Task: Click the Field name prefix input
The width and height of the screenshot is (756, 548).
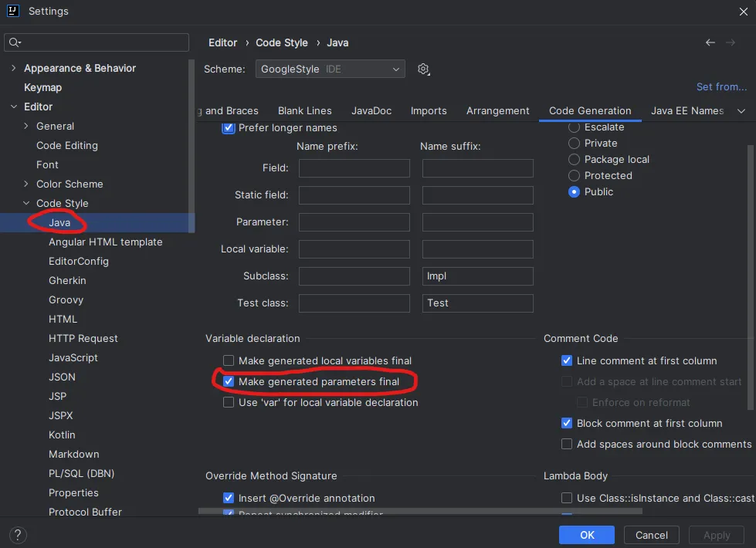Action: tap(354, 167)
